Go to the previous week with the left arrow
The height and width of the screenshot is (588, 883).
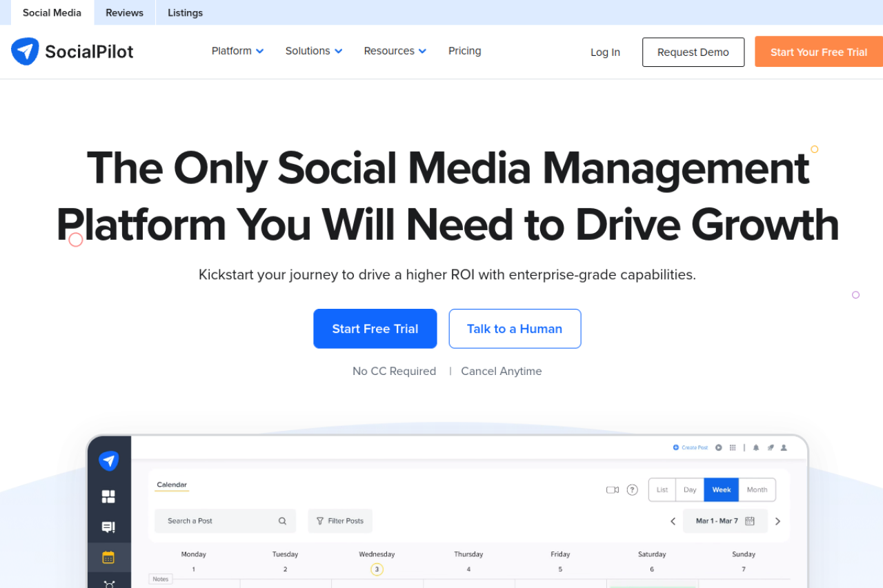[673, 521]
